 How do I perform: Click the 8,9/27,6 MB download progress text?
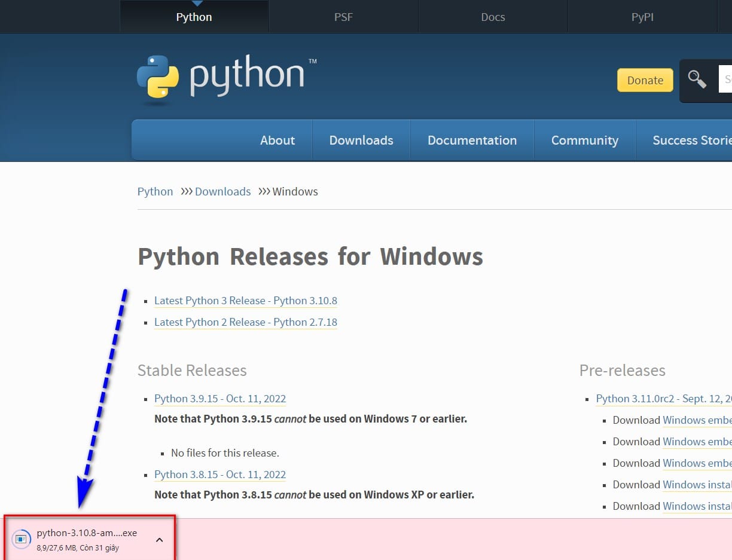(78, 547)
